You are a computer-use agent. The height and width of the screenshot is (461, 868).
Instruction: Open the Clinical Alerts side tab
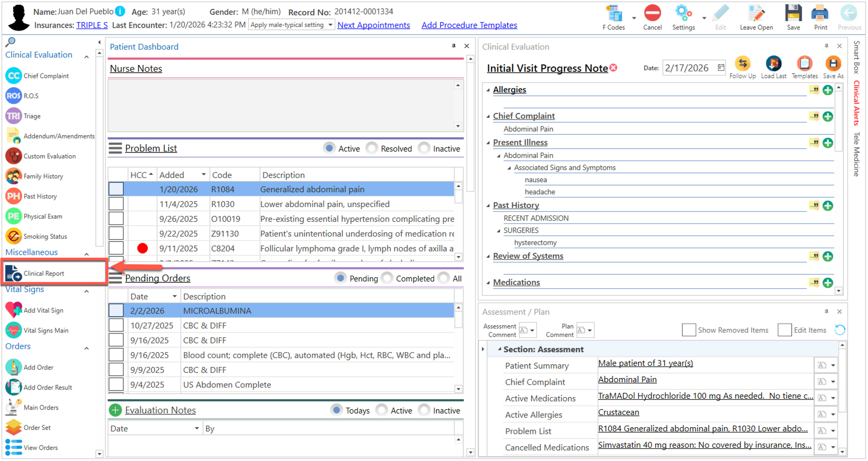(x=856, y=103)
